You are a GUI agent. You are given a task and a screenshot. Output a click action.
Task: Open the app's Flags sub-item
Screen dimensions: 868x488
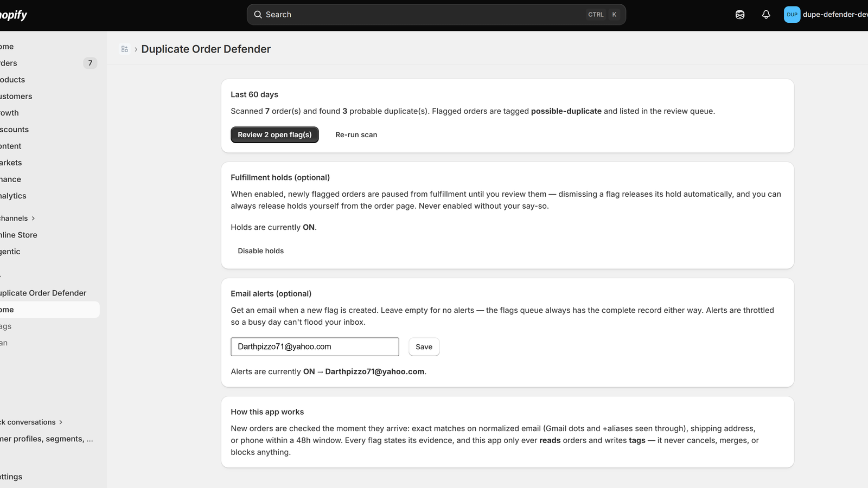click(49, 326)
